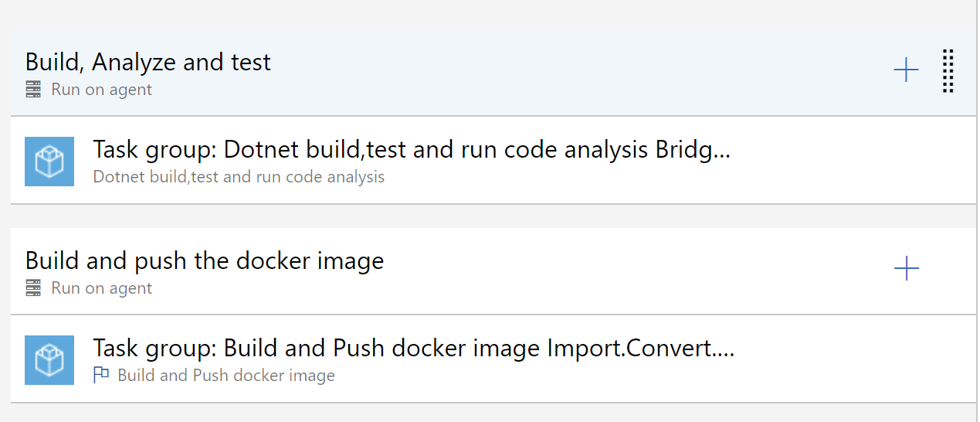Open Task group: Dotnet build,test and run code analysis
Viewport: 980px width, 422px height.
(x=412, y=149)
